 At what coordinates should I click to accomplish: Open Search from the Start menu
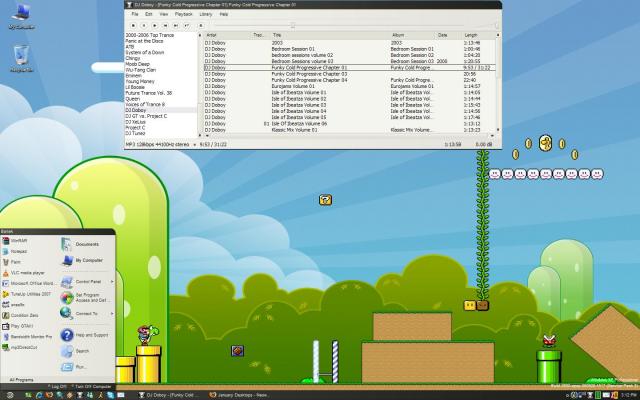(x=75, y=351)
